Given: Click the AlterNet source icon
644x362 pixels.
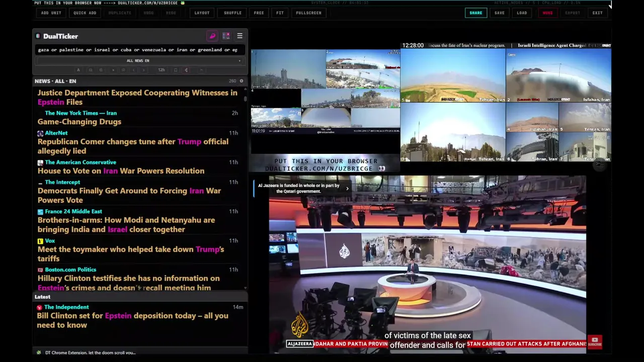Looking at the screenshot, I should tap(40, 133).
